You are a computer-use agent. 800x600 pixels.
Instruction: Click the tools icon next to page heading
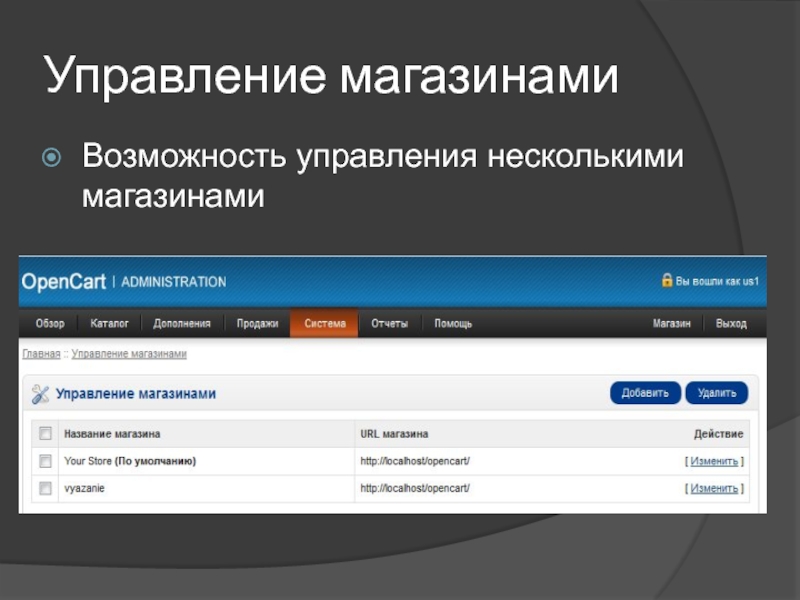[x=40, y=394]
